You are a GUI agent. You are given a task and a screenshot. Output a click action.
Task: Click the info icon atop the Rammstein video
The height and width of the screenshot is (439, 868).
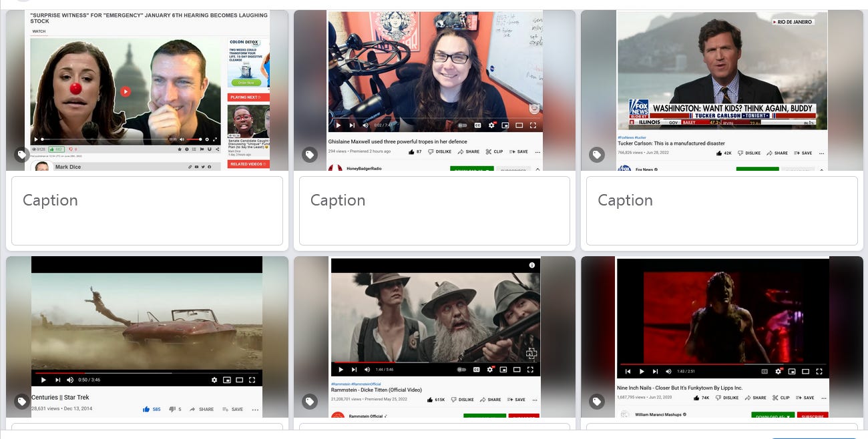[x=532, y=265]
